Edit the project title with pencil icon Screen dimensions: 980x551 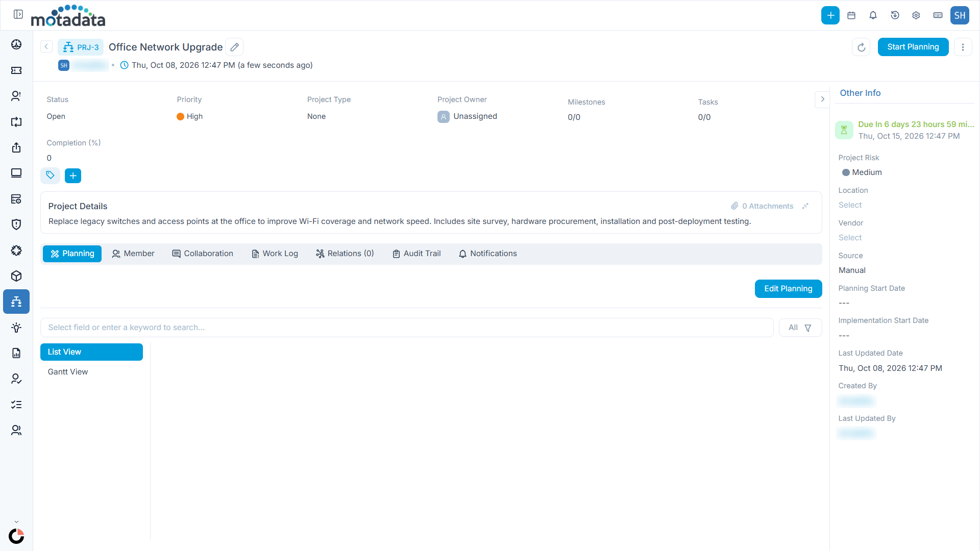click(x=234, y=47)
